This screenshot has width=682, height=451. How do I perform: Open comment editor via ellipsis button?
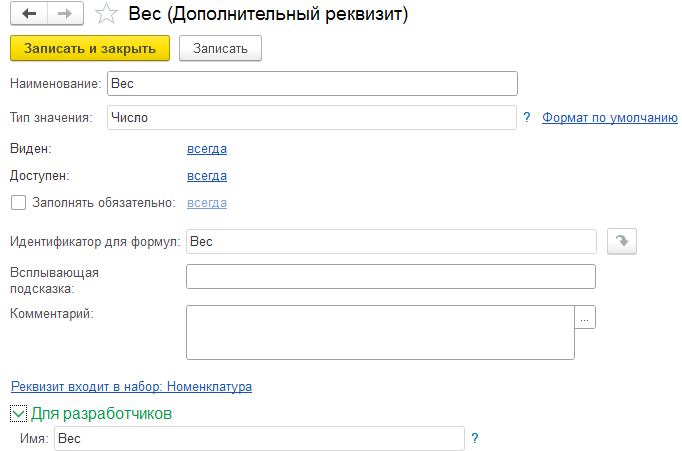[586, 317]
